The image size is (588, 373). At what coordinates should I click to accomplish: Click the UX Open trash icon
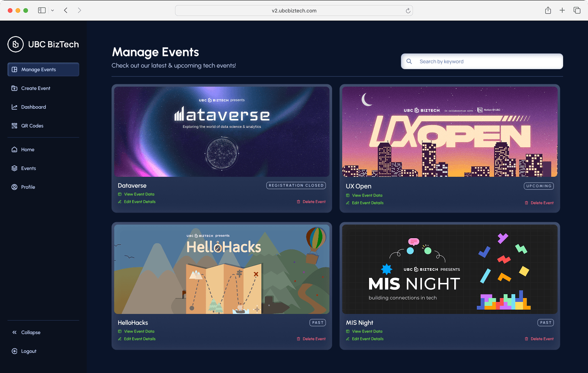(527, 203)
